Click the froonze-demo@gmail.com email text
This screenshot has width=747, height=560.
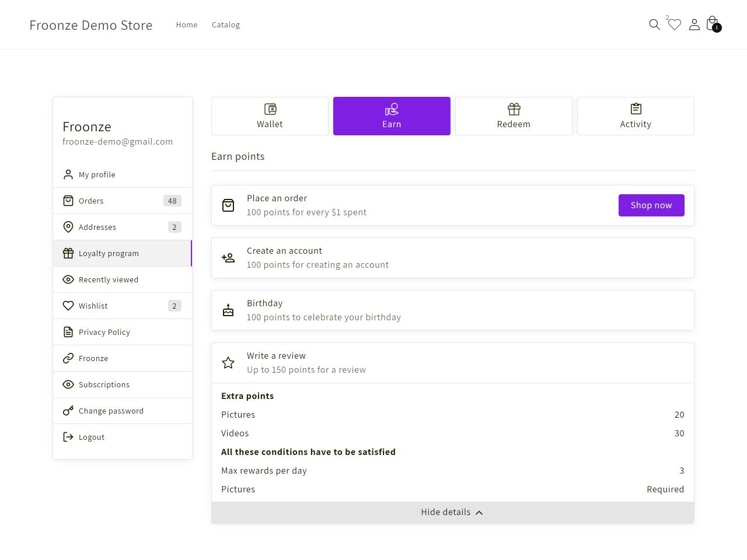point(118,142)
